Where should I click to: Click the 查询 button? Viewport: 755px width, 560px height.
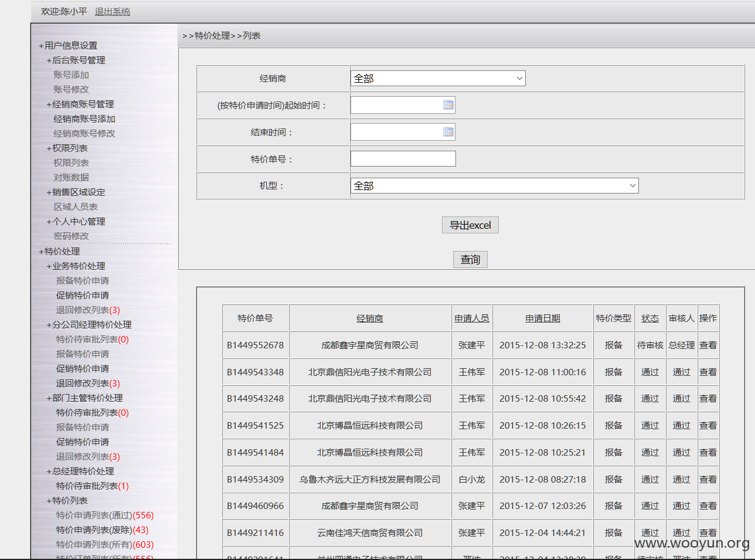[x=470, y=259]
